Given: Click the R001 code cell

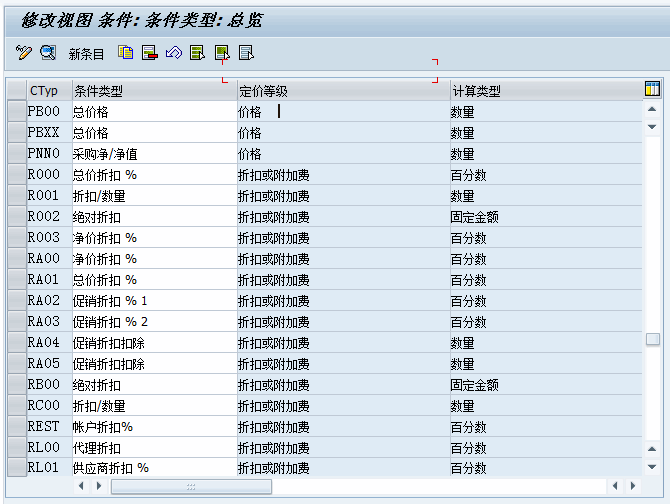Looking at the screenshot, I should pos(49,195).
